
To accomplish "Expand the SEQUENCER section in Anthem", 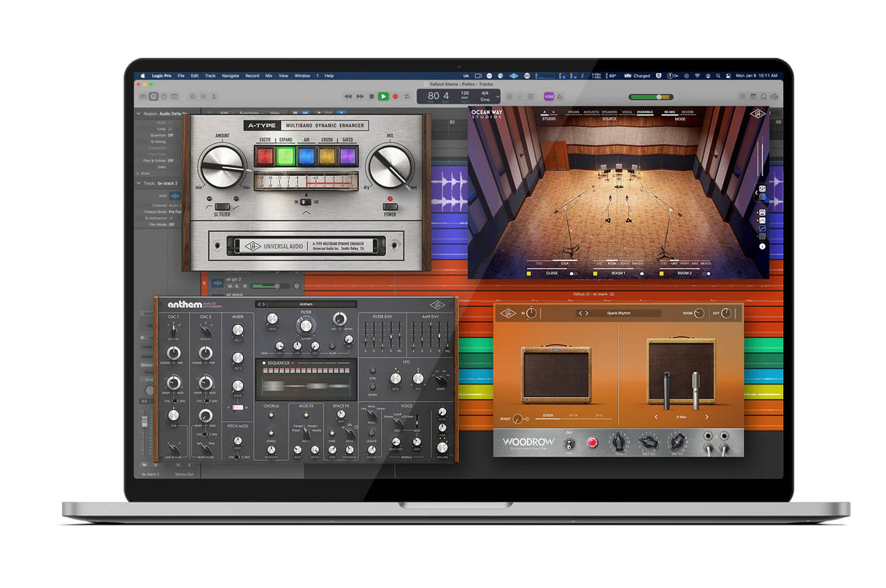I will (x=293, y=363).
